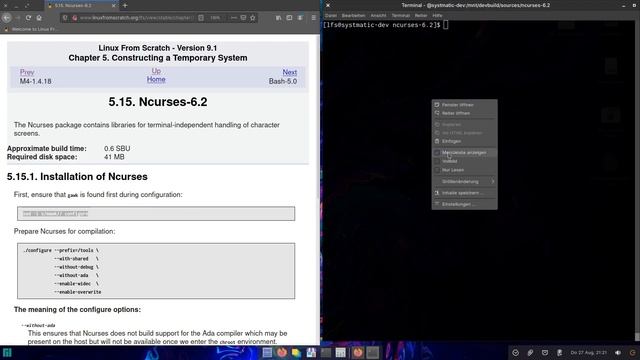Image resolution: width=640 pixels, height=360 pixels.
Task: Close the Ncurses-6.2 browser tab
Action: tap(113, 6)
